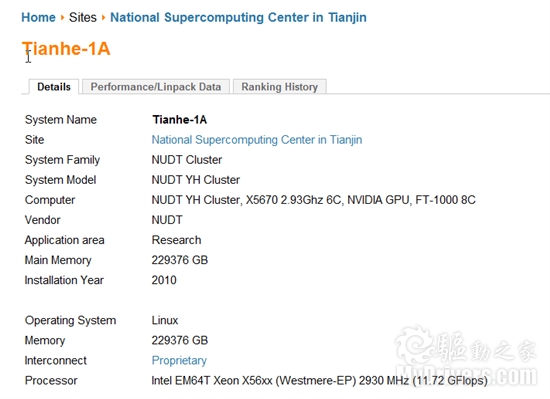Follow the Proprietary interconnect link
550x399 pixels.
tap(179, 360)
